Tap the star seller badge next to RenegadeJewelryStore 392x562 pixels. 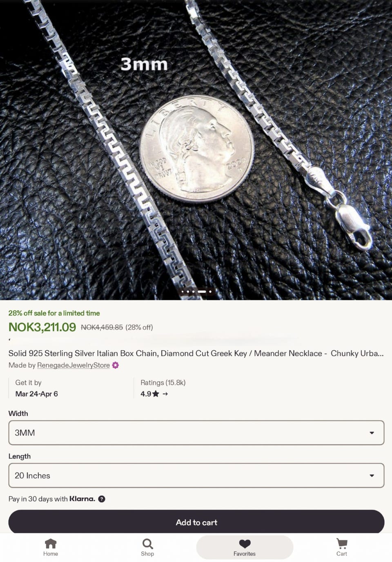click(x=116, y=365)
